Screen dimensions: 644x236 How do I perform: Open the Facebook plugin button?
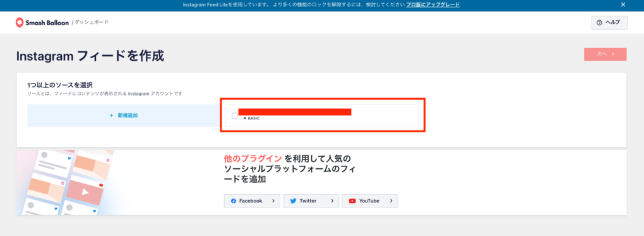point(252,201)
